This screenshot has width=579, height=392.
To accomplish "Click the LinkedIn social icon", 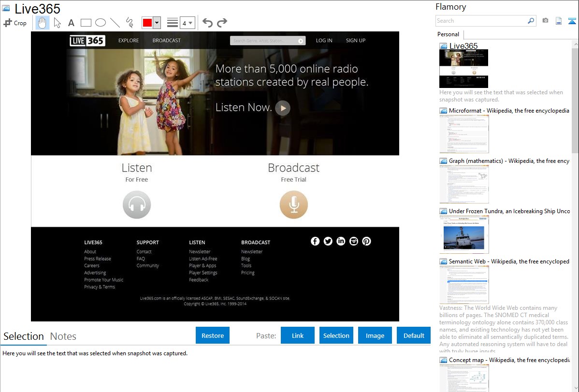I will [341, 241].
